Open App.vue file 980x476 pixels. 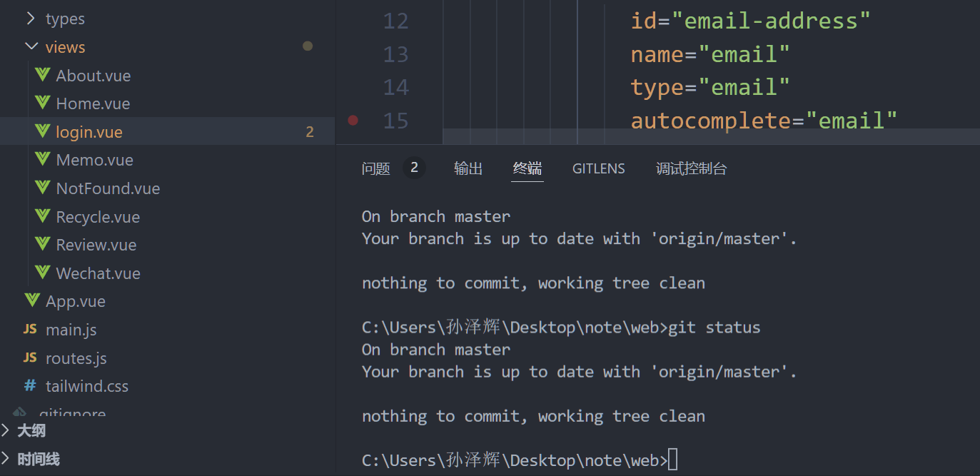point(76,301)
